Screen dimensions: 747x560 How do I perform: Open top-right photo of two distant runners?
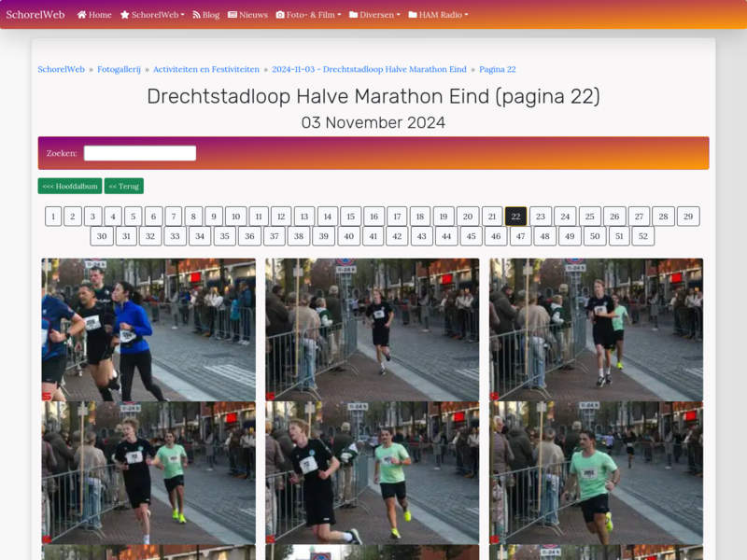tap(596, 329)
